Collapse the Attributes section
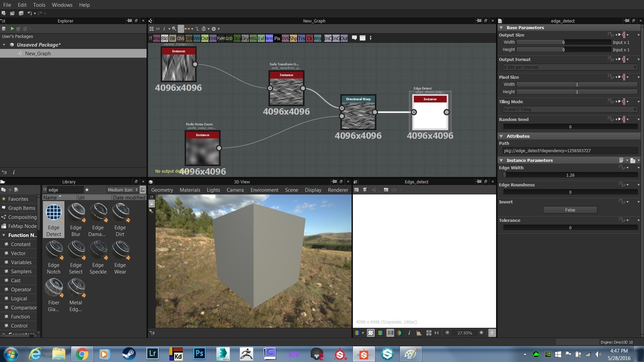Viewport: 644px width, 362px height. click(x=501, y=136)
